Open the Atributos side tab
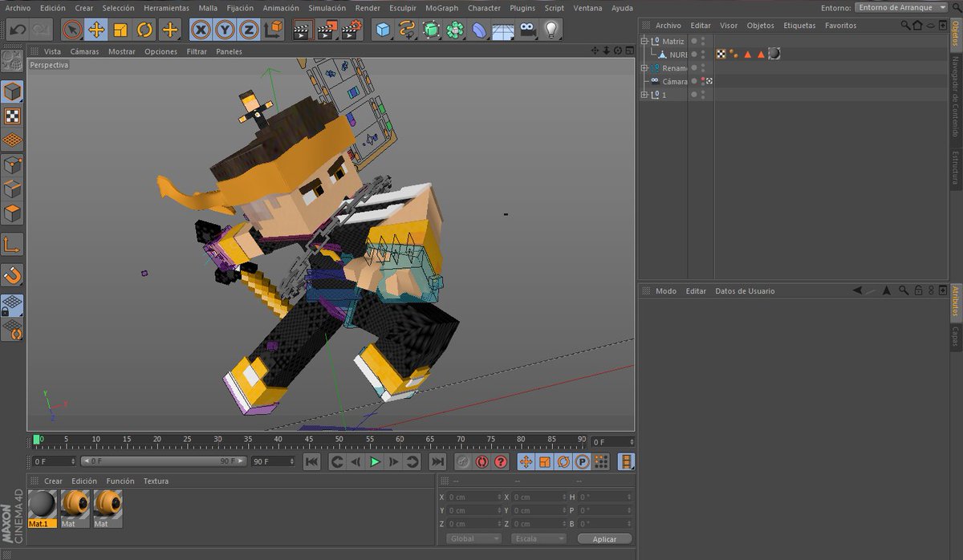 point(956,302)
